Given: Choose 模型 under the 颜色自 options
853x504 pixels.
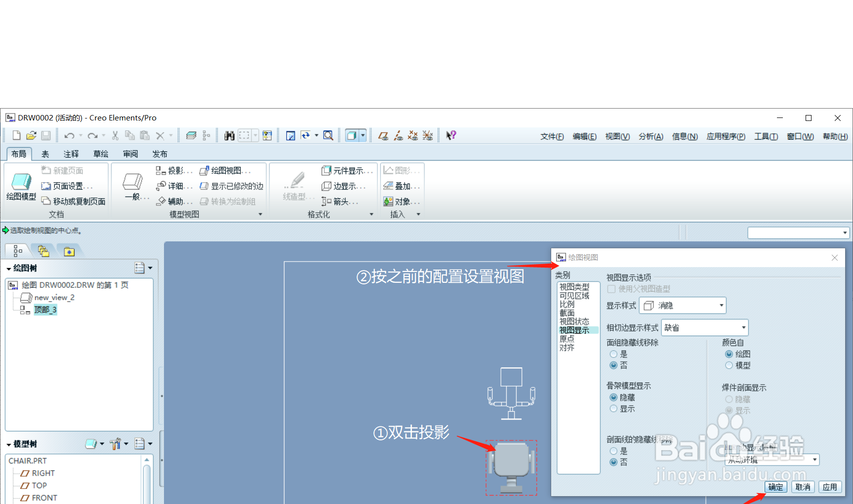Looking at the screenshot, I should pyautogui.click(x=729, y=365).
